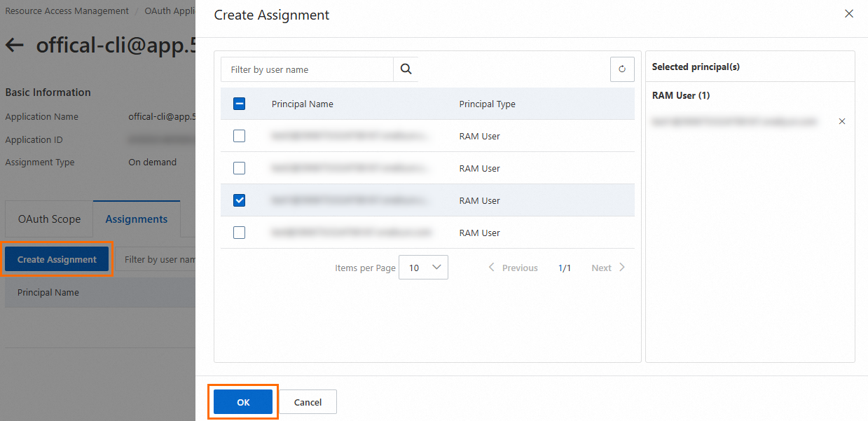Click the refresh list icon
This screenshot has width=868, height=421.
[622, 69]
